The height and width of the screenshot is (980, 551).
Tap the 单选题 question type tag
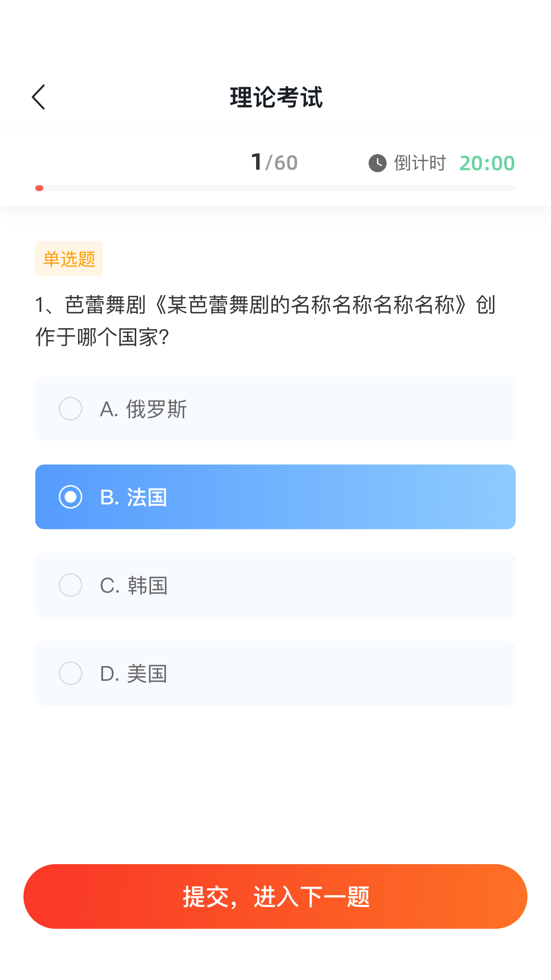(x=69, y=259)
